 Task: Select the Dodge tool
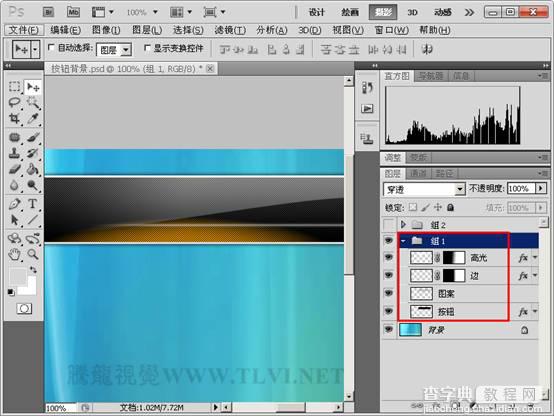click(x=33, y=185)
